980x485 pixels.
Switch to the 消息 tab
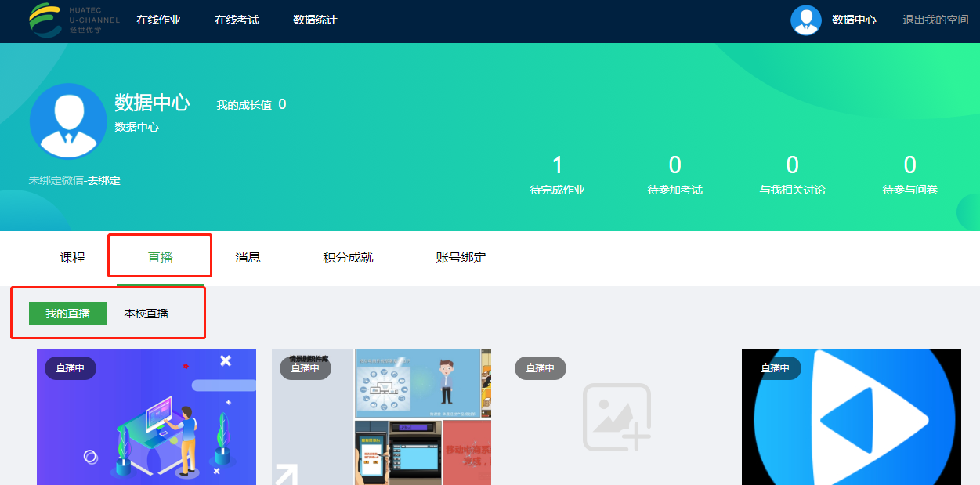(x=248, y=258)
